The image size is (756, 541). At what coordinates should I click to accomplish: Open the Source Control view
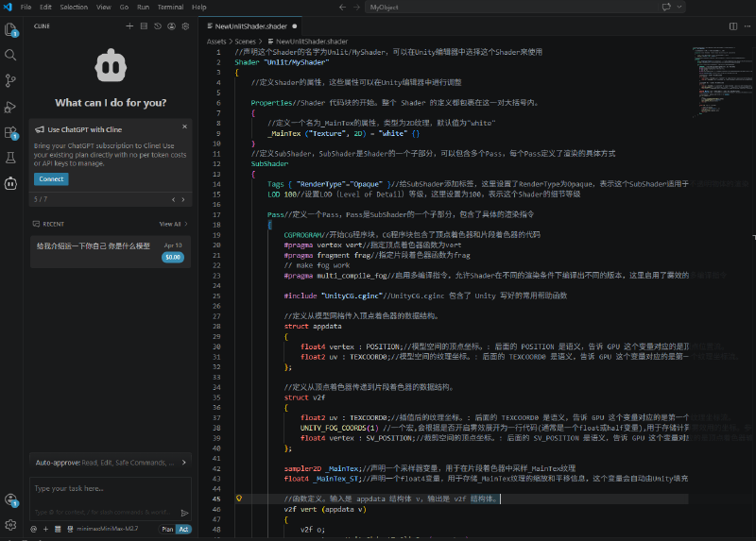tap(11, 81)
